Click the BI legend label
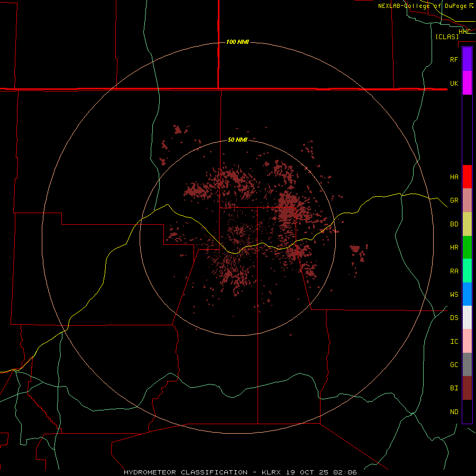 (454, 388)
